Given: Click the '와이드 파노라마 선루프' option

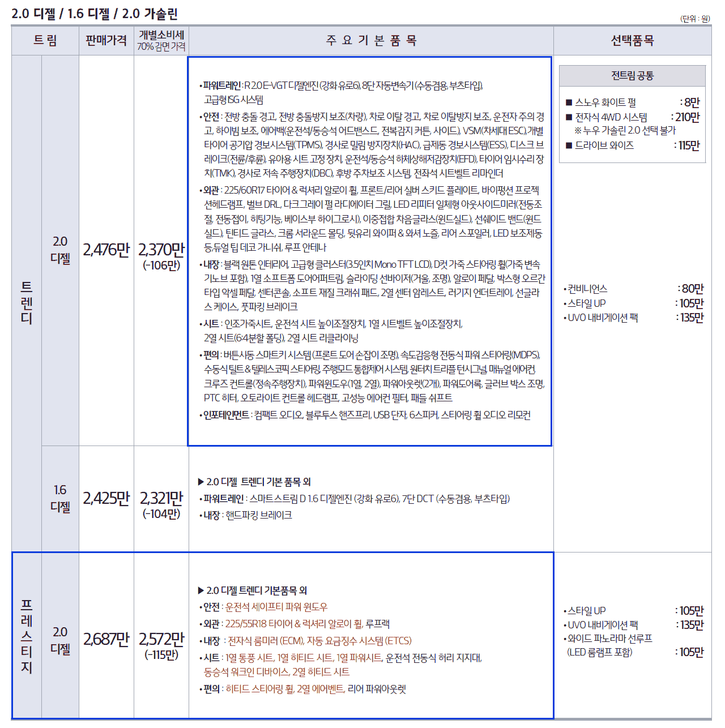Looking at the screenshot, I should click(x=610, y=639).
